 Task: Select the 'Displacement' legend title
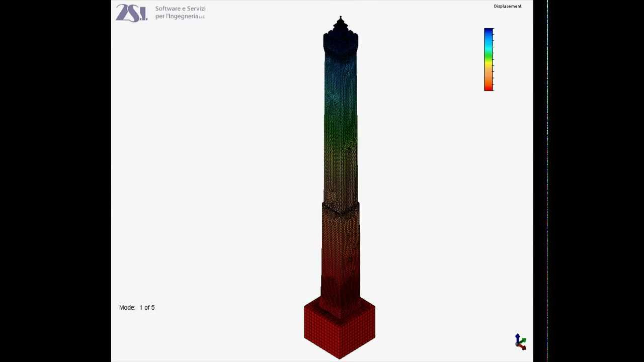point(508,7)
